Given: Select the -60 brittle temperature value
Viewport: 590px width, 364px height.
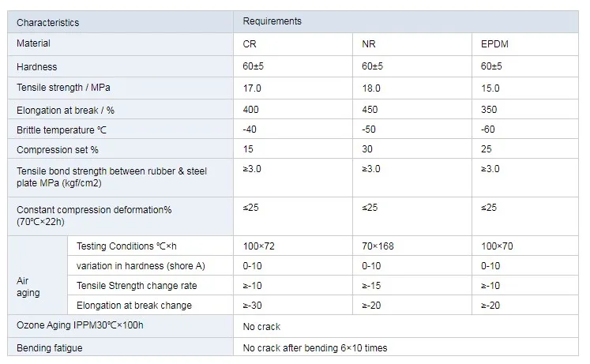Looking at the screenshot, I should [x=487, y=129].
